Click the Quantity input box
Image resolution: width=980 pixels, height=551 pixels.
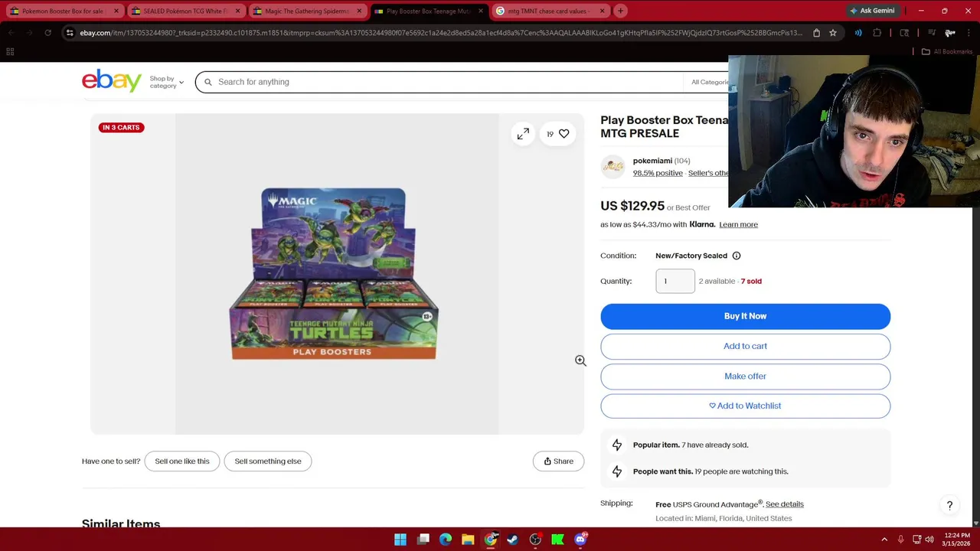coord(675,281)
